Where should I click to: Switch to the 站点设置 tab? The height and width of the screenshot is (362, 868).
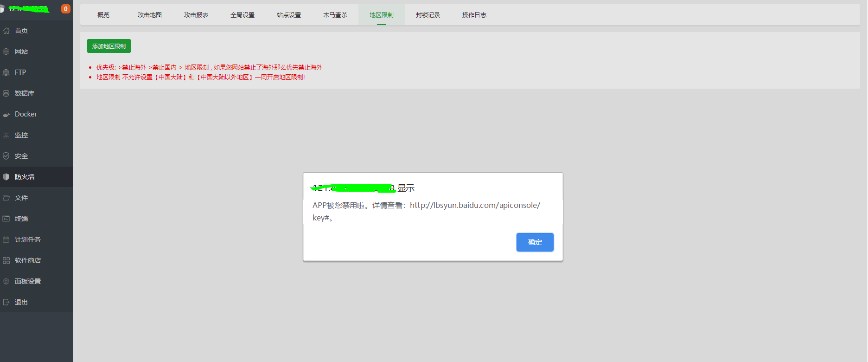pos(289,15)
